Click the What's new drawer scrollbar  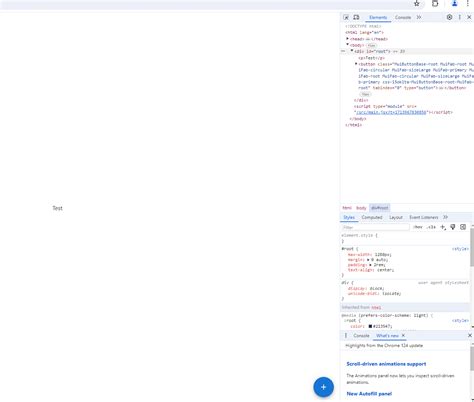pyautogui.click(x=472, y=358)
